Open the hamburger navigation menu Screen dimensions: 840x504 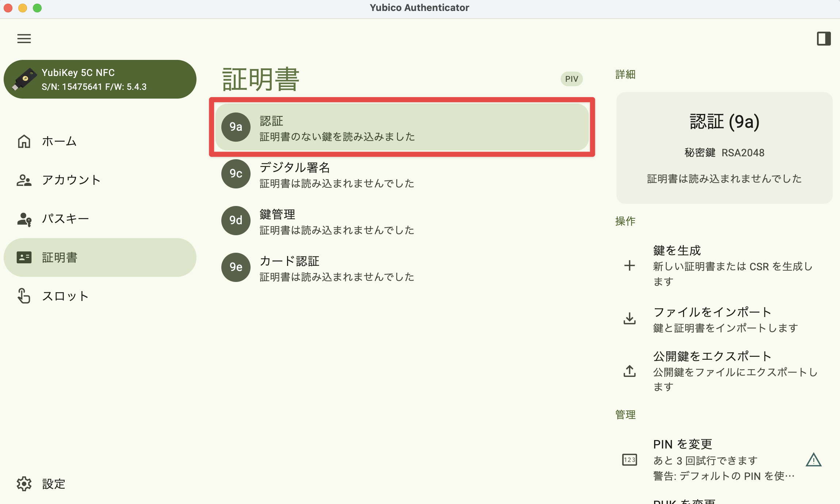tap(24, 38)
